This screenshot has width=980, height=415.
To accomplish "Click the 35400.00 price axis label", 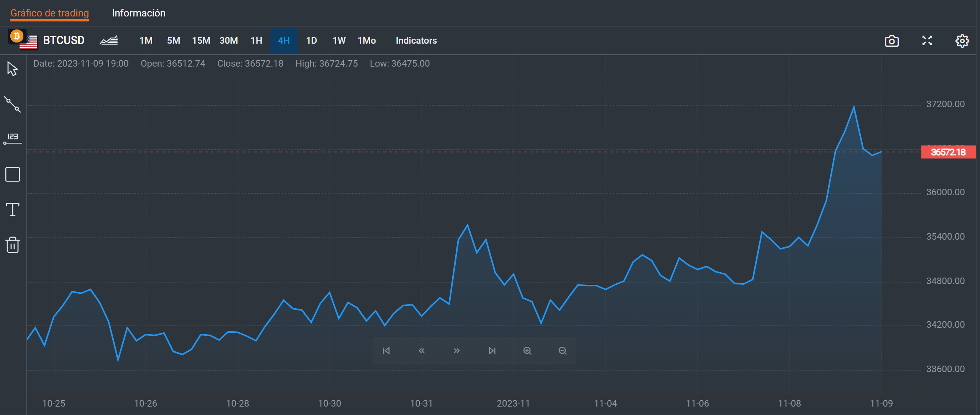I will click(x=946, y=237).
